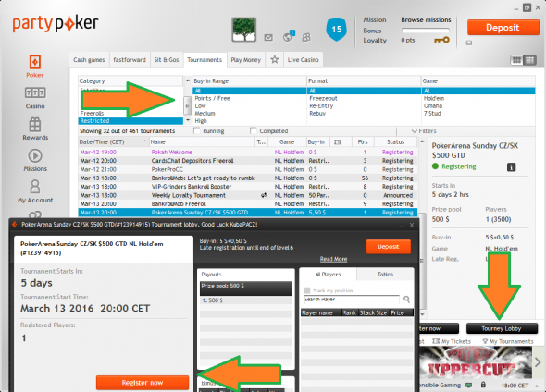Open the Poker section in sidebar

35,66
